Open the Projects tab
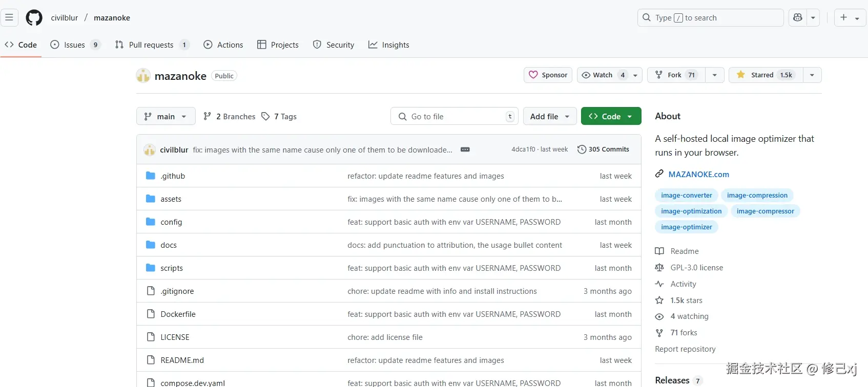This screenshot has width=868, height=387. click(x=278, y=45)
